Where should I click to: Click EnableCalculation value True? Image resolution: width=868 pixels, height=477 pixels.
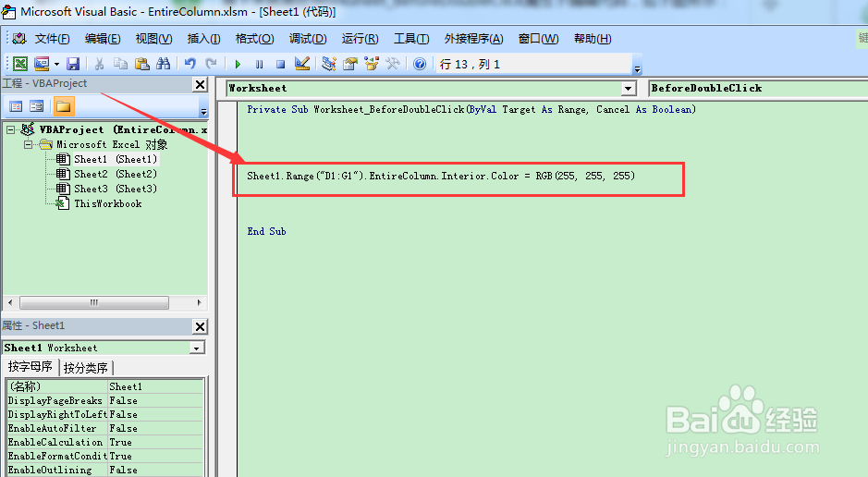[x=155, y=442]
